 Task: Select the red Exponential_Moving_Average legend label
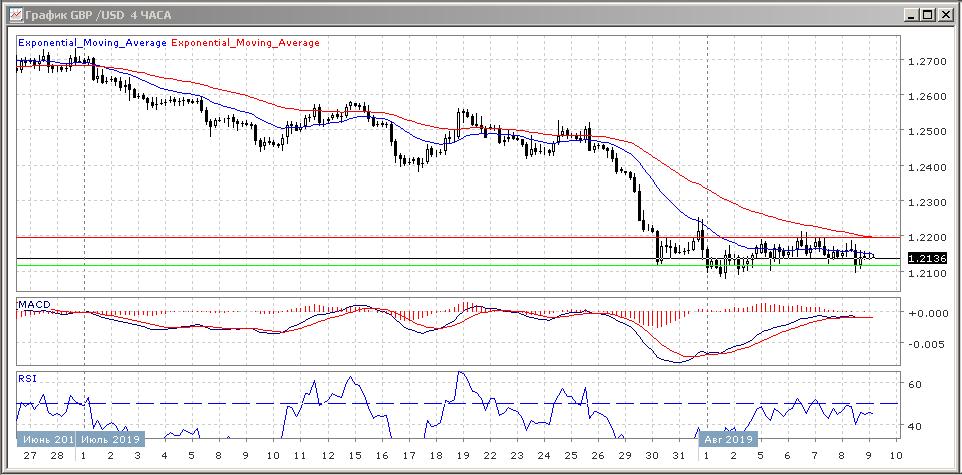(x=246, y=43)
